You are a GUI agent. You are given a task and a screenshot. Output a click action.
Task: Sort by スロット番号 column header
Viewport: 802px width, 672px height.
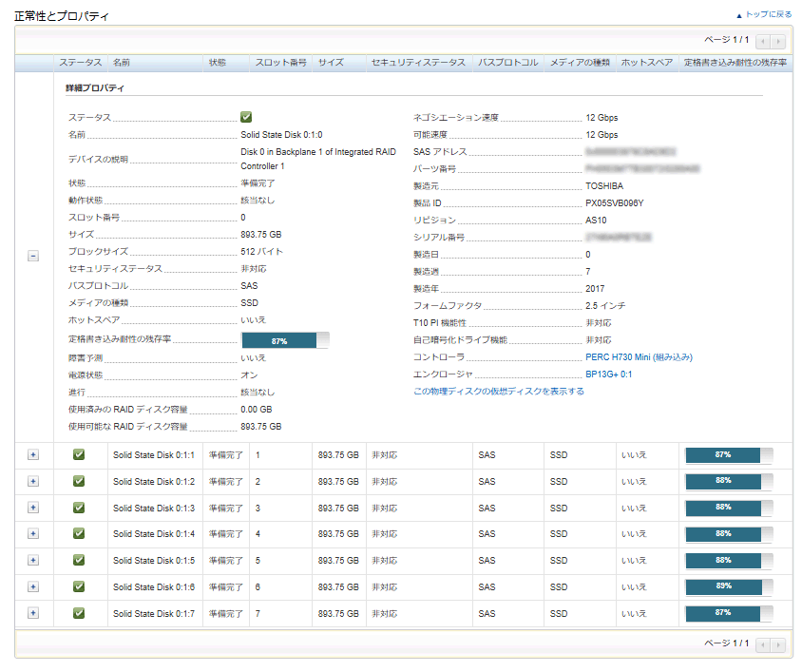coord(281,63)
